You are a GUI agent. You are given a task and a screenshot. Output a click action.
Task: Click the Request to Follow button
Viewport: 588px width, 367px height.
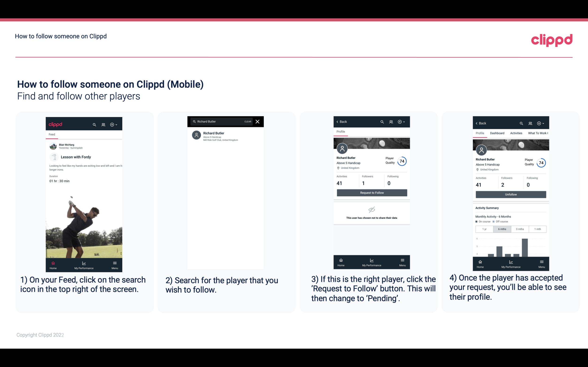click(371, 192)
